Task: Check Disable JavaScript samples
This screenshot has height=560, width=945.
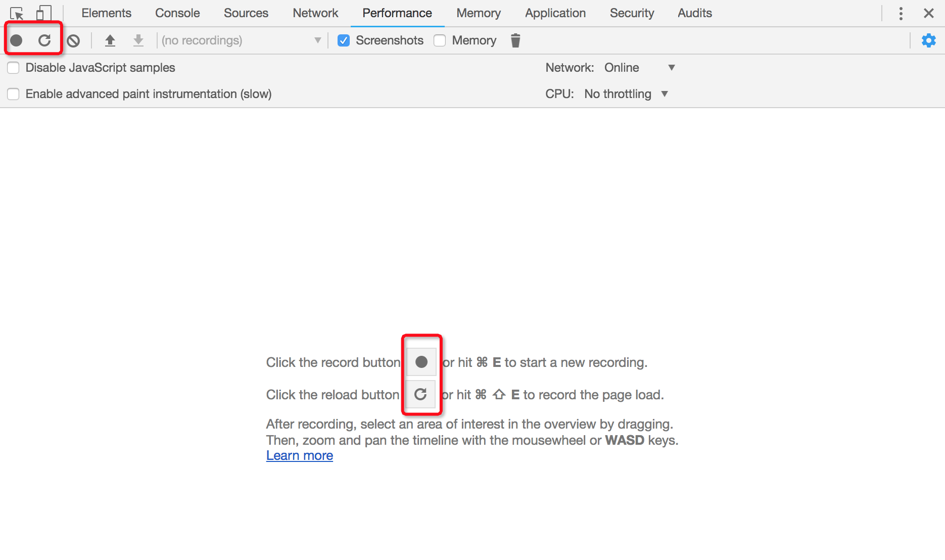Action: 14,68
